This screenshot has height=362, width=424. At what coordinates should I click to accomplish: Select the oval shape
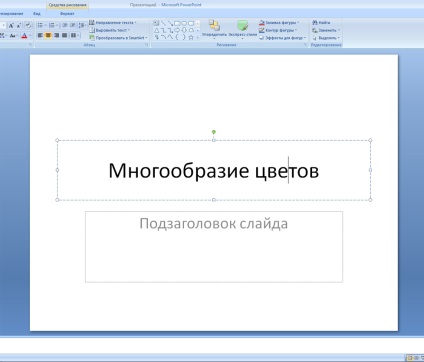tap(184, 23)
